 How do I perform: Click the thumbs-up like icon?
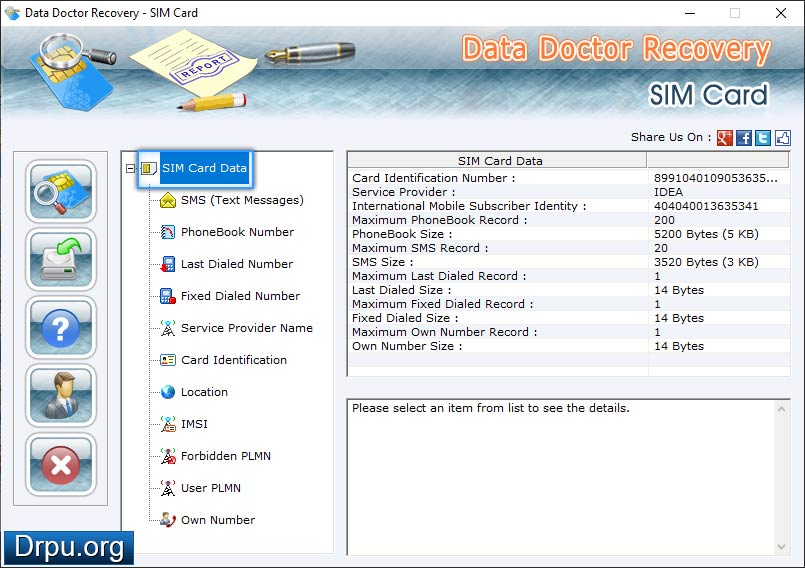782,138
